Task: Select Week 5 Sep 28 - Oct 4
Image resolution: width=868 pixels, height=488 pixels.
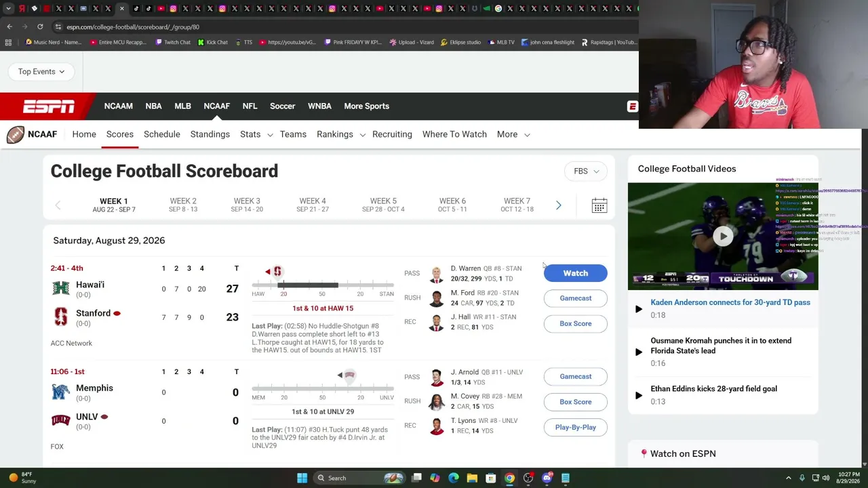Action: click(383, 205)
